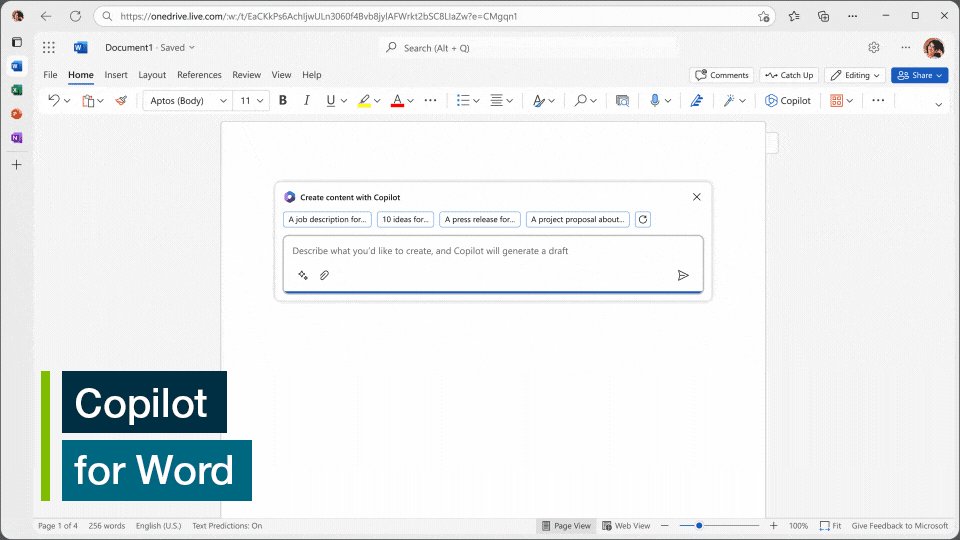Click the add-ins grid icon
960x540 pixels.
tap(836, 100)
